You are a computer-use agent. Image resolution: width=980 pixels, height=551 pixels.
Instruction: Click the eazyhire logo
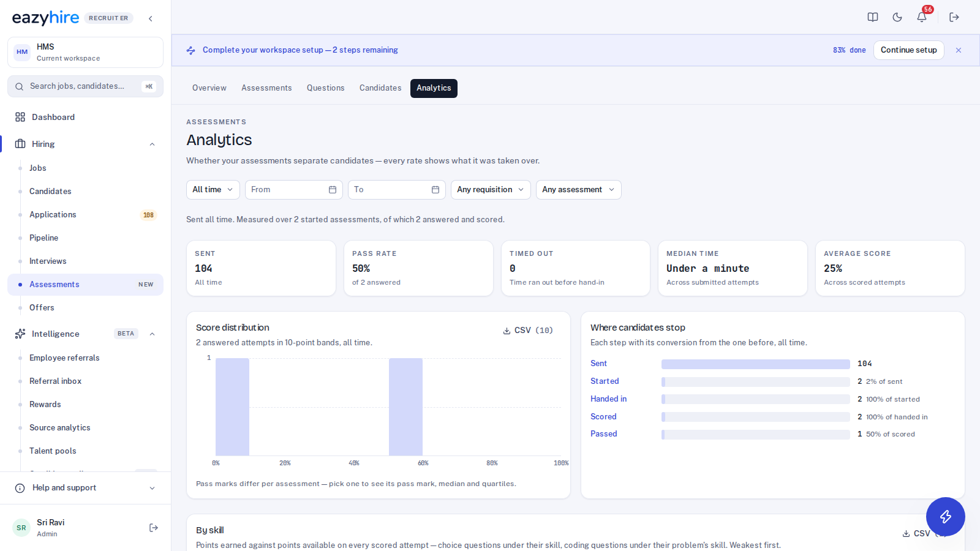click(x=45, y=18)
